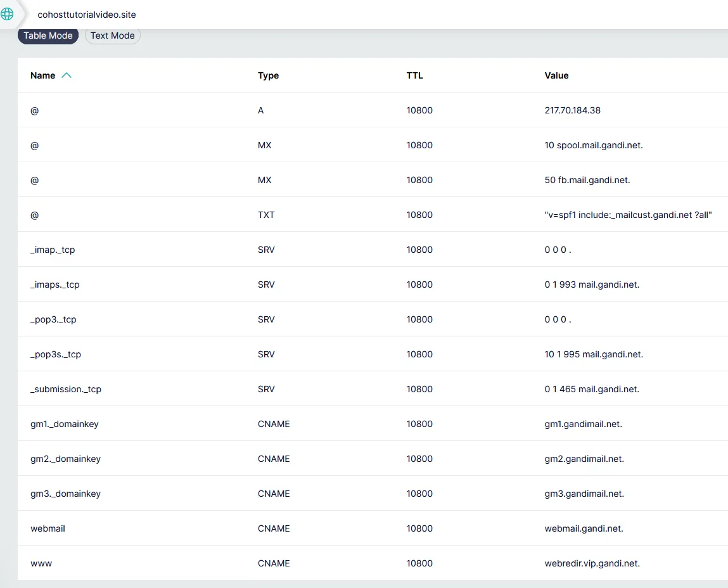728x588 pixels.
Task: Click the globe icon beside the domain name
Action: coord(6,13)
